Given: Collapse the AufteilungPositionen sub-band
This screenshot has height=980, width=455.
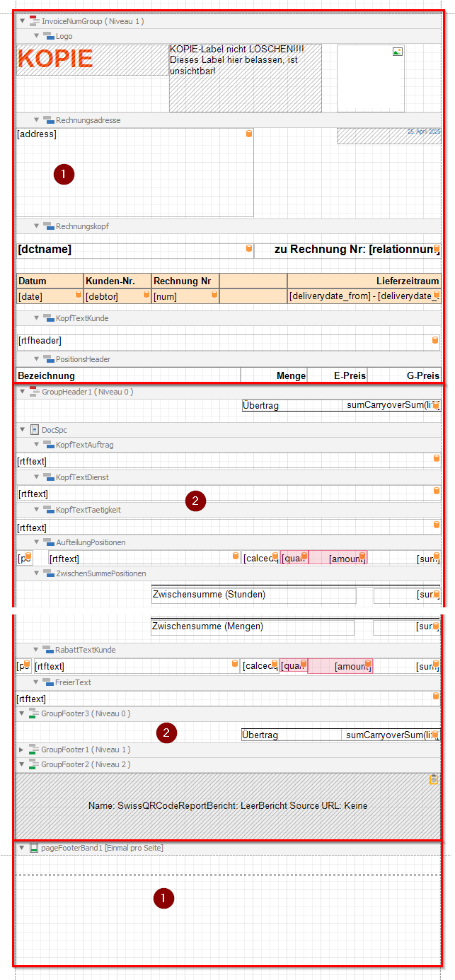Looking at the screenshot, I should click(37, 542).
